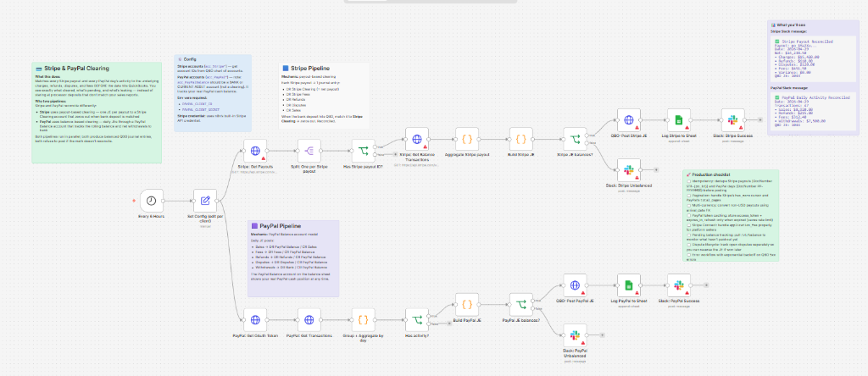Open the Set Config edit node
The width and height of the screenshot is (868, 376).
(x=205, y=200)
